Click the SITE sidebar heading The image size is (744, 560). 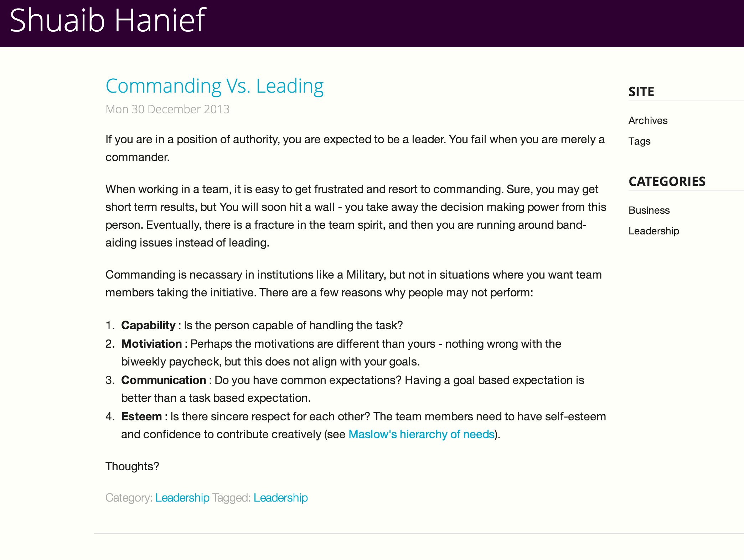tap(641, 92)
